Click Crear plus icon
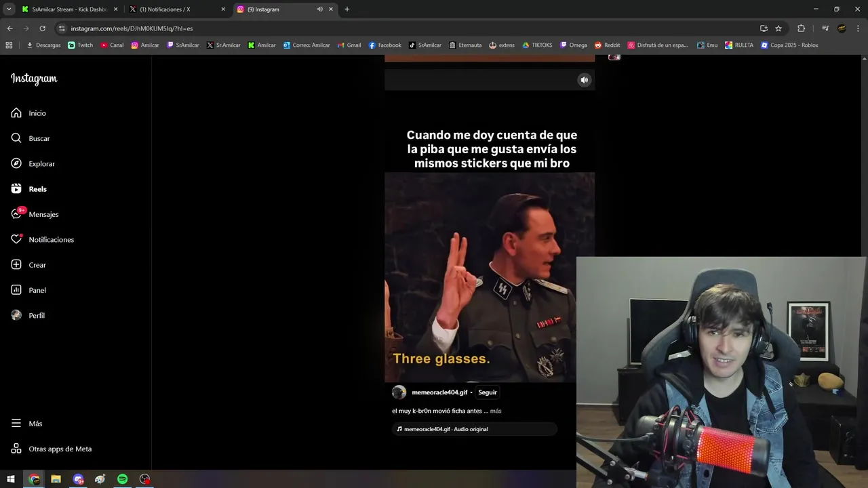The width and height of the screenshot is (868, 488). coord(16,265)
